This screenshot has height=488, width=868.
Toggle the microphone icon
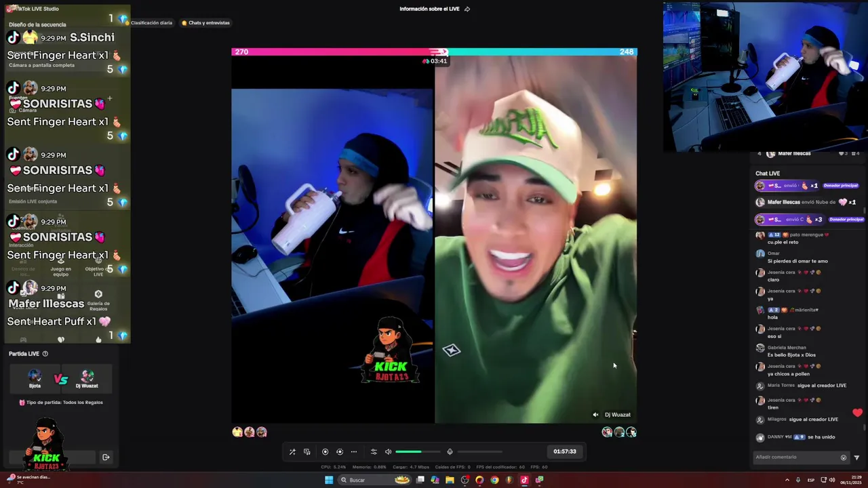pyautogui.click(x=450, y=451)
